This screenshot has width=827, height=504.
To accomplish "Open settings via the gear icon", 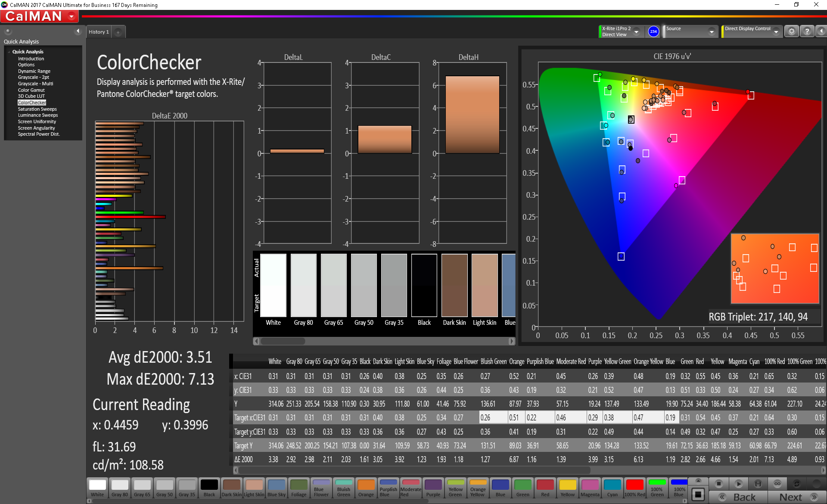I will [x=791, y=31].
